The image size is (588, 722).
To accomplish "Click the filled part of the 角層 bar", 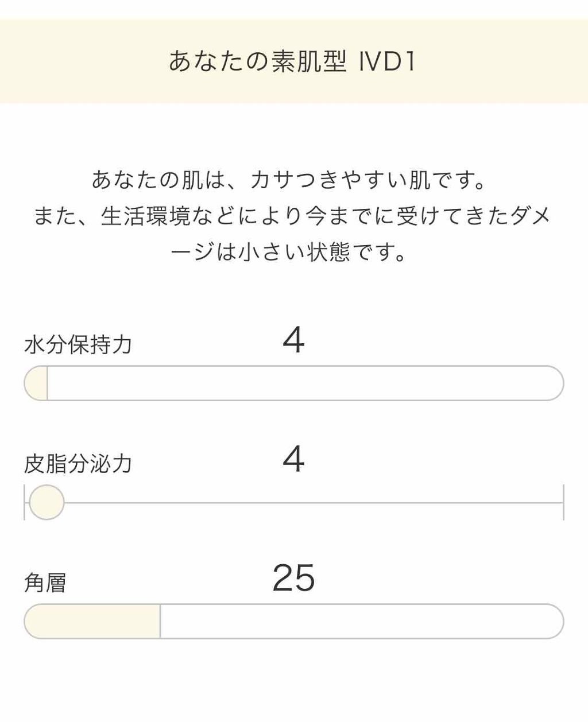I will coord(92,622).
